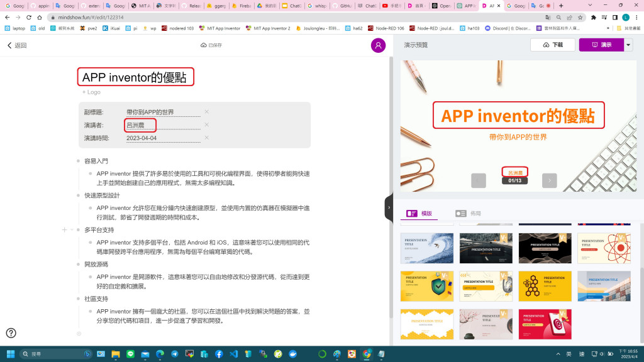Open the tab search dropdown chevron
644x362 pixels.
coord(590,5)
